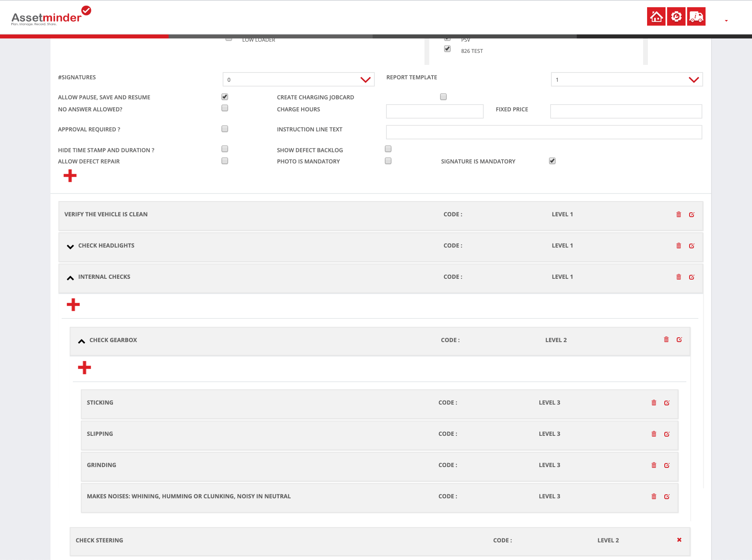Click the Assetminder logo
The image size is (752, 560).
click(51, 16)
